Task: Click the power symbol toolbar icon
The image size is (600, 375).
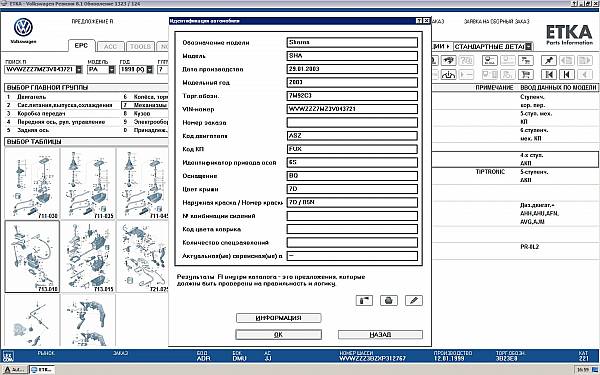Action: (x=448, y=74)
